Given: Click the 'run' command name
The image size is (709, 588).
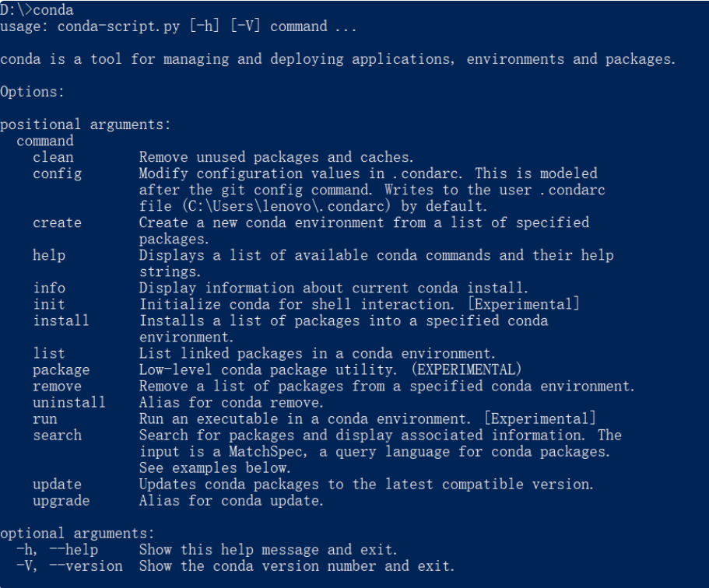Looking at the screenshot, I should [45, 419].
